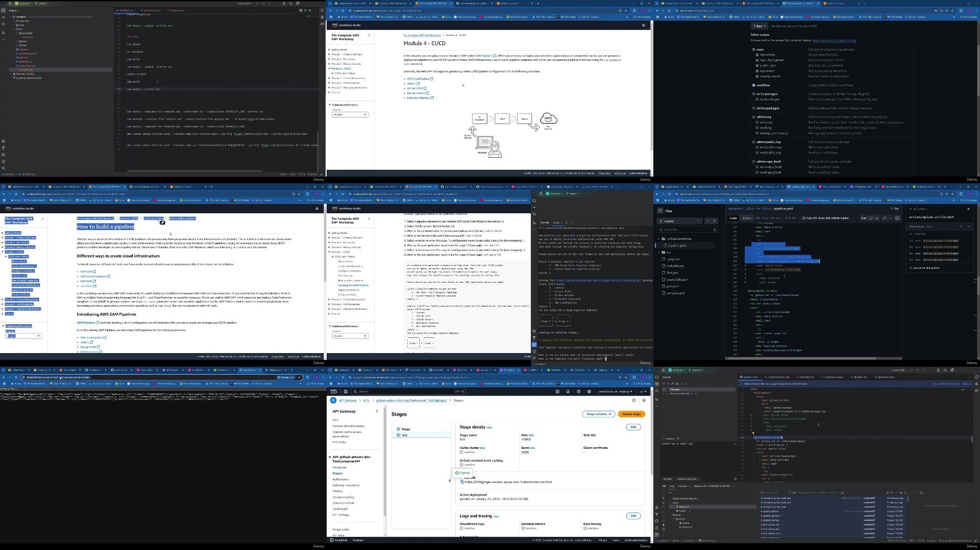Open workshop studio settings icon on Module 4 page
The height and width of the screenshot is (550, 980).
coord(644,25)
